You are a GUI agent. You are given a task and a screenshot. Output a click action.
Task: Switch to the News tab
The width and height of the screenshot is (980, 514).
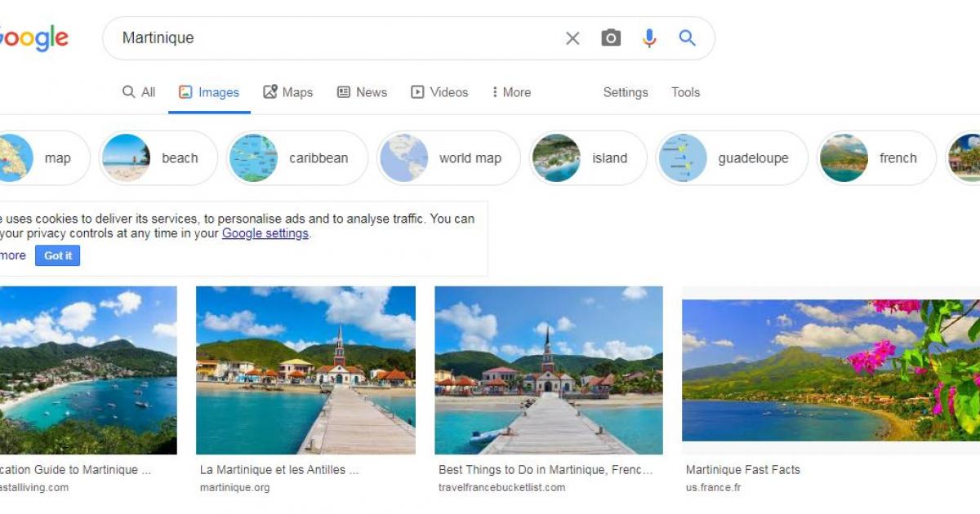click(362, 92)
